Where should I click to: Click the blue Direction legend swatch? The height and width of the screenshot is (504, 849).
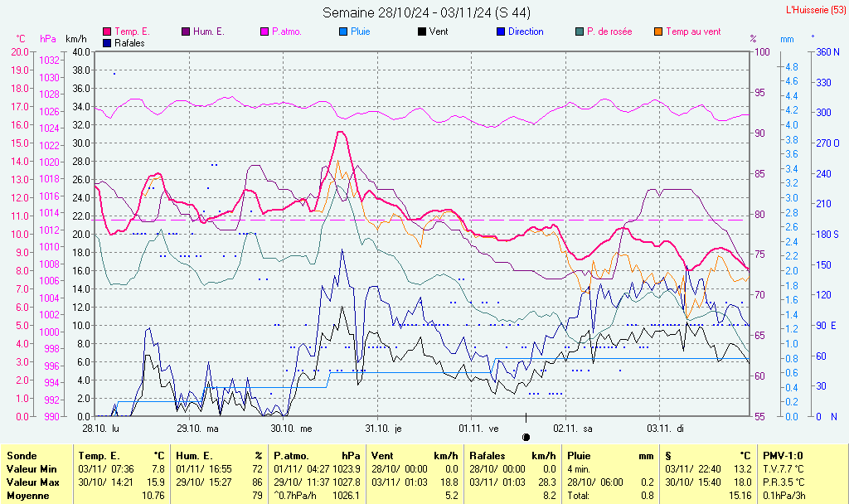(x=501, y=32)
